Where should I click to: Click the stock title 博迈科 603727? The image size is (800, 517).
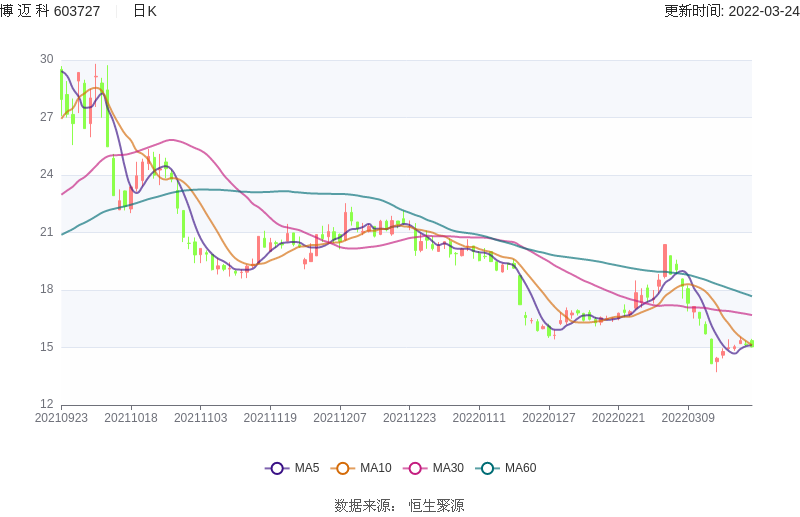click(x=50, y=11)
